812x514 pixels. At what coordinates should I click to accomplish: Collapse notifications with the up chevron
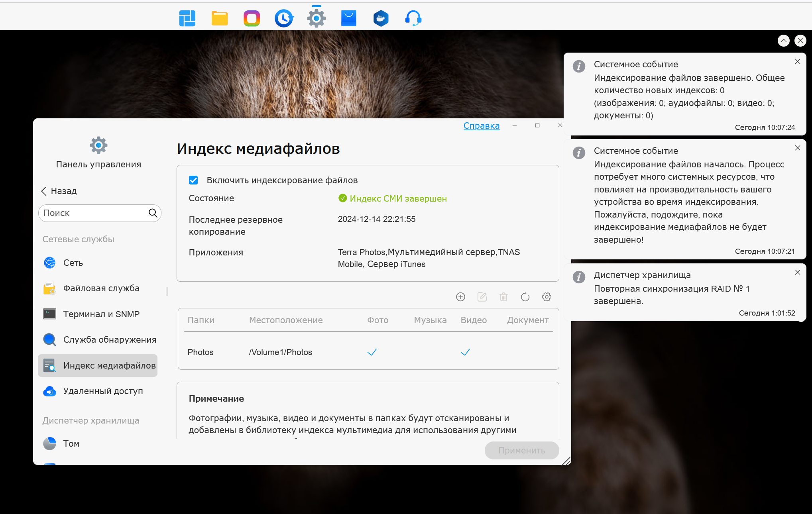783,41
